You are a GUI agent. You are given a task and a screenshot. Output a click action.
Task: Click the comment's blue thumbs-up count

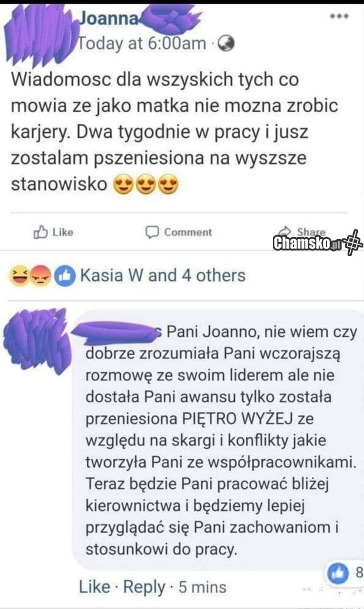[345, 573]
